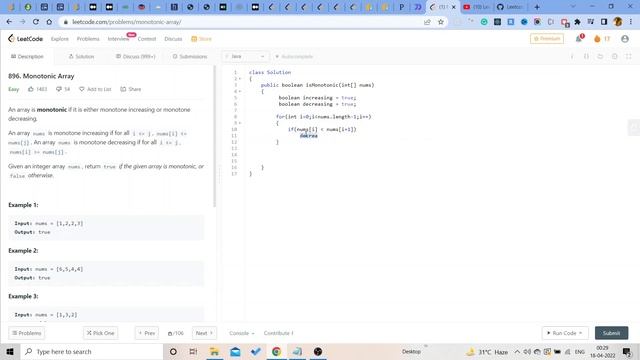Collapse code fold at line 4
640x360 pixels.
(x=240, y=91)
